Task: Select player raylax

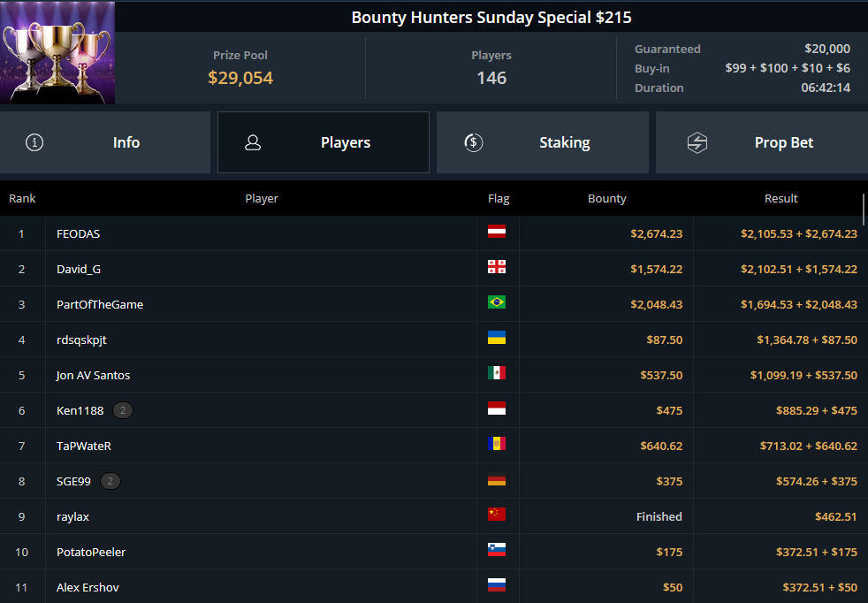Action: [x=72, y=517]
